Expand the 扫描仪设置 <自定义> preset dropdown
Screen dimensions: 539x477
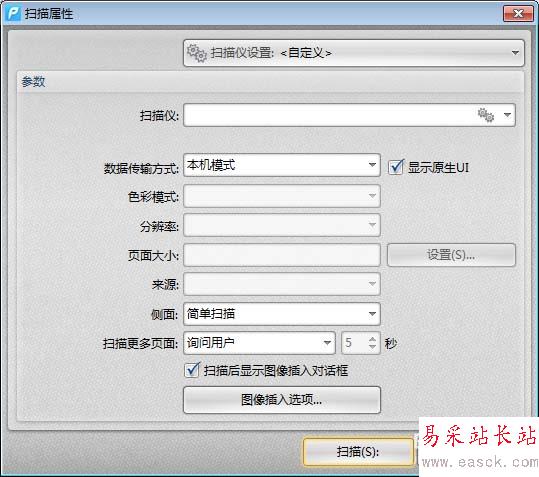tap(354, 53)
